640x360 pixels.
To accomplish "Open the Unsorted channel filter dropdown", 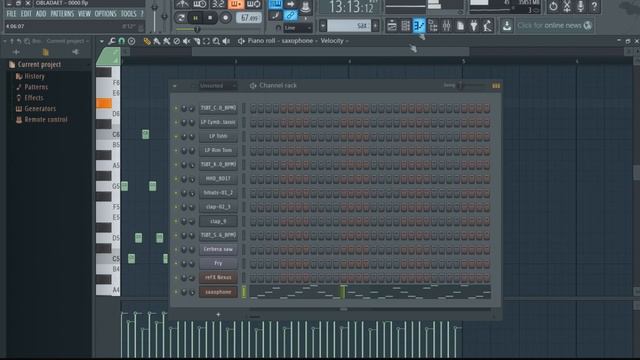I will (218, 86).
